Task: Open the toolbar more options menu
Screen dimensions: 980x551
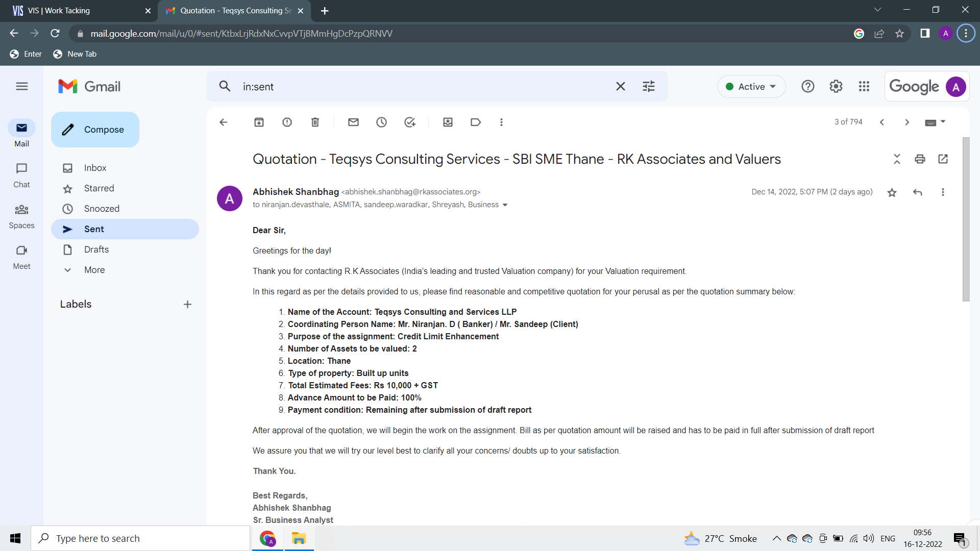Action: pos(501,122)
